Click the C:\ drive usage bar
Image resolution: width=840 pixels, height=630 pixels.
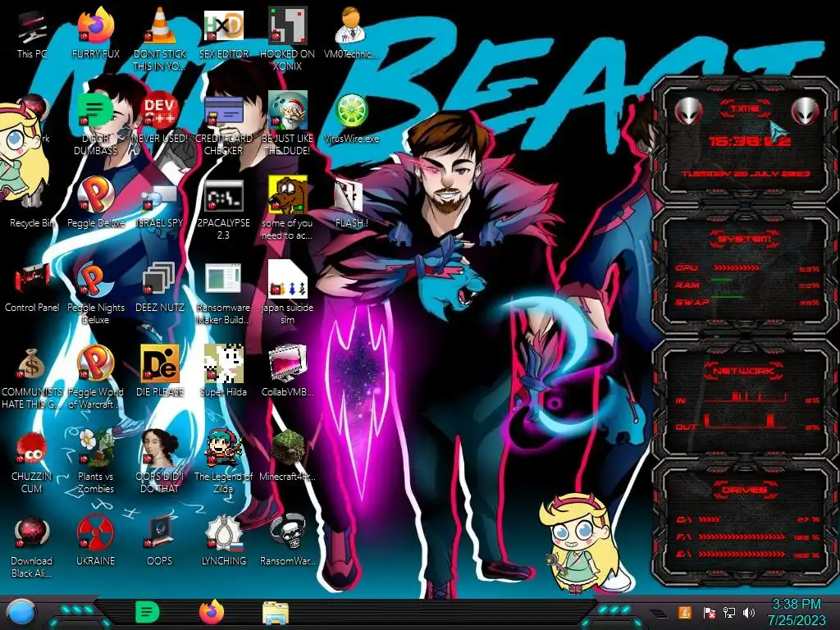coord(710,519)
